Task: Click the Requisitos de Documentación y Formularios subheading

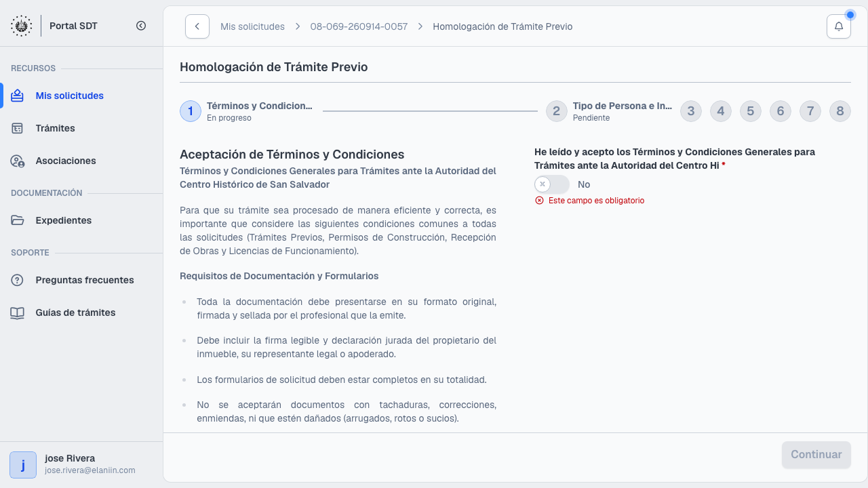Action: click(279, 276)
